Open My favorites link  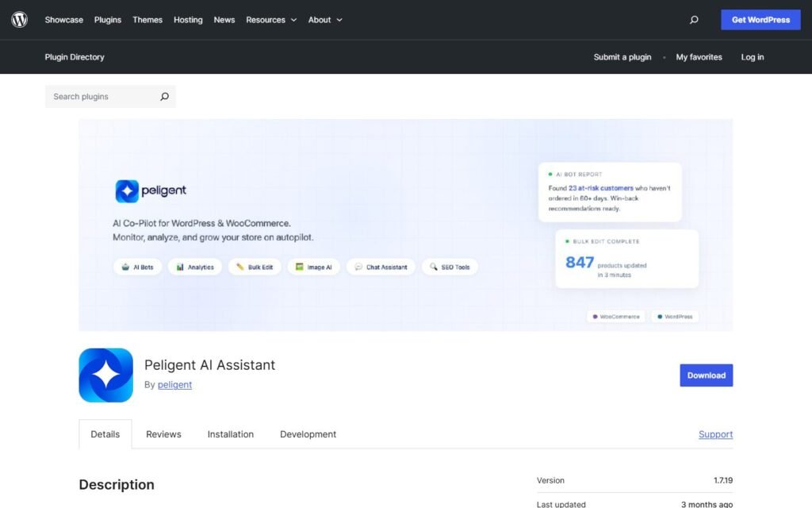coord(699,57)
